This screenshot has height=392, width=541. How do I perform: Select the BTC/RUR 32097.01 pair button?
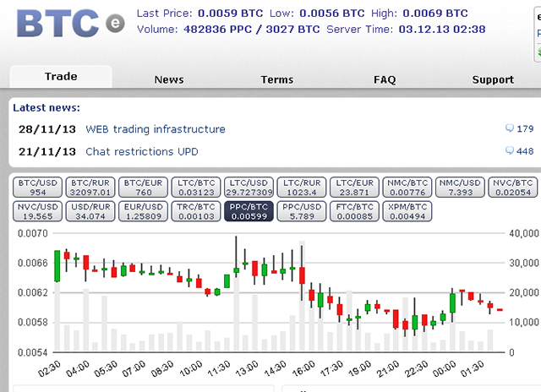tap(90, 188)
